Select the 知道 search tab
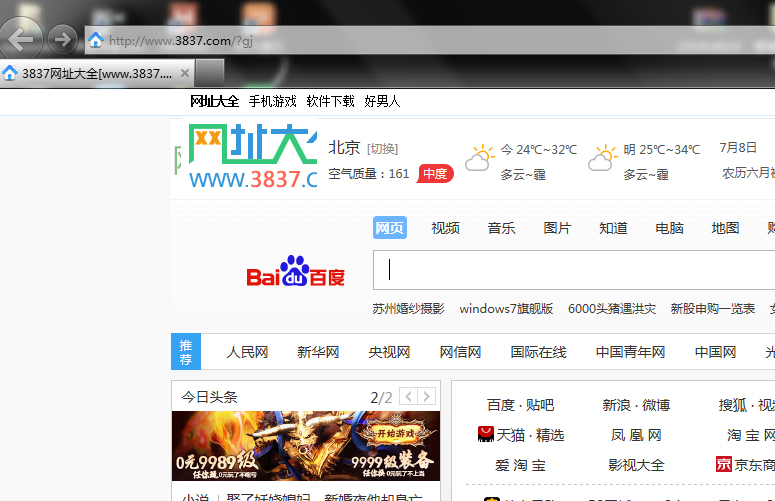This screenshot has width=775, height=501. (x=613, y=228)
